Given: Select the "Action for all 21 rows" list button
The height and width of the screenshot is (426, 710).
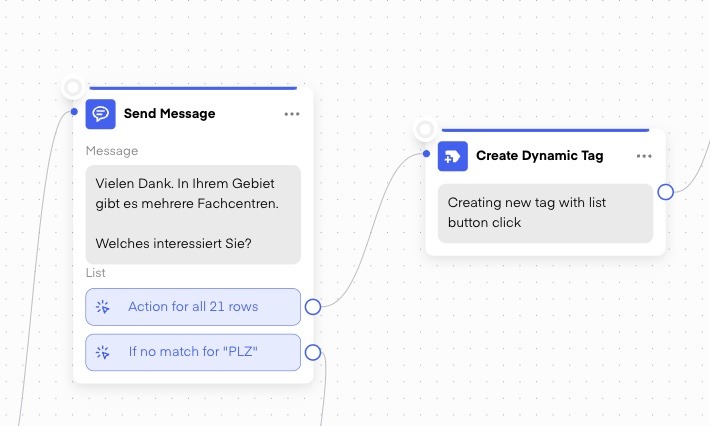Looking at the screenshot, I should click(x=192, y=307).
